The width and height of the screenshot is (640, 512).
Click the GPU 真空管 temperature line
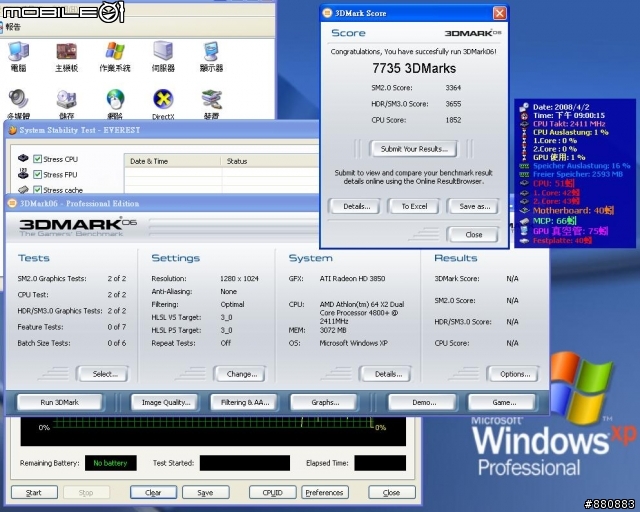pos(570,231)
